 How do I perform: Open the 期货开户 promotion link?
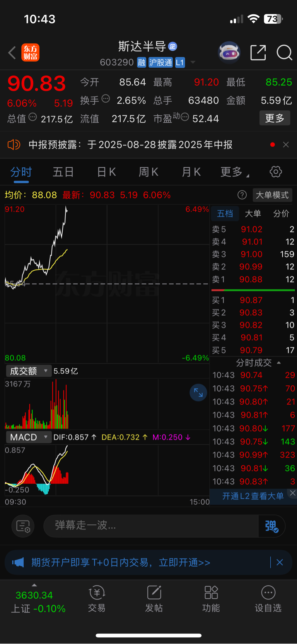coord(121,562)
